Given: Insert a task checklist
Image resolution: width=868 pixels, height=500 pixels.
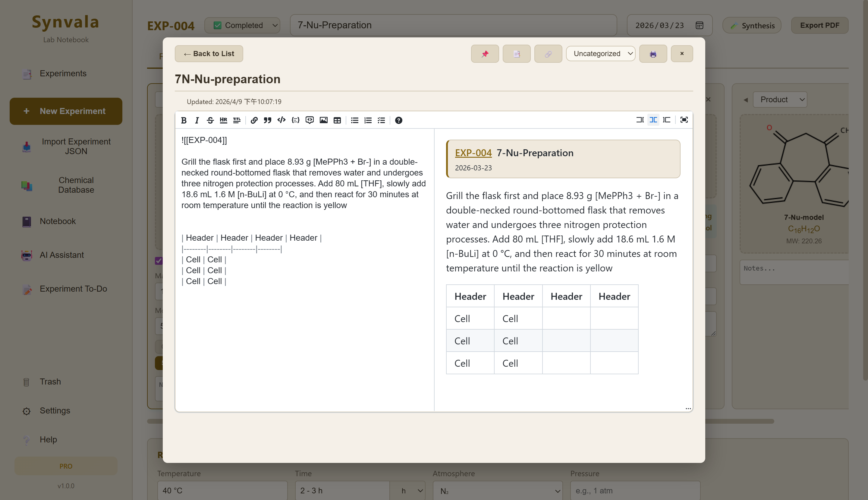Looking at the screenshot, I should 381,120.
